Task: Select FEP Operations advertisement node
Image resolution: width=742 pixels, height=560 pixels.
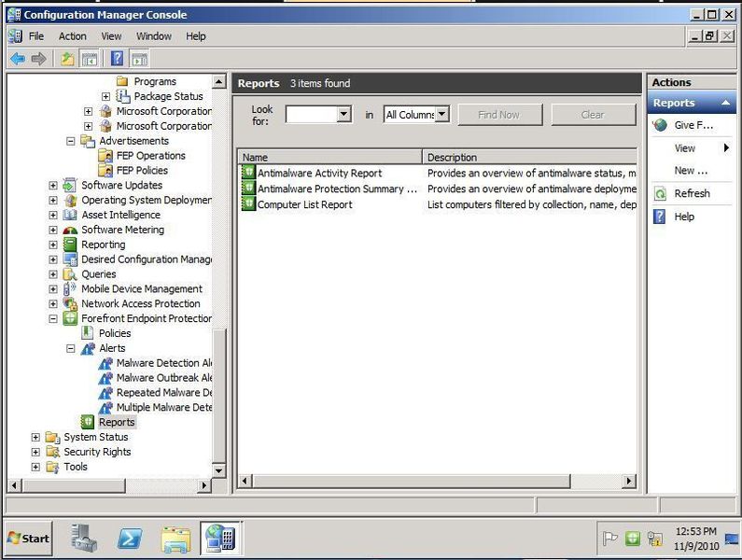Action: tap(150, 156)
